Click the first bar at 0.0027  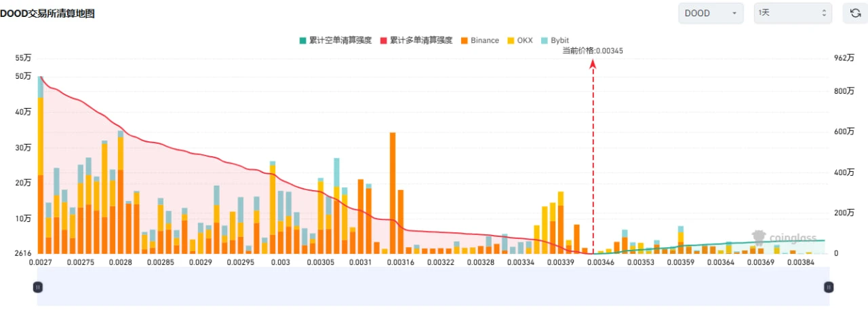(40, 165)
